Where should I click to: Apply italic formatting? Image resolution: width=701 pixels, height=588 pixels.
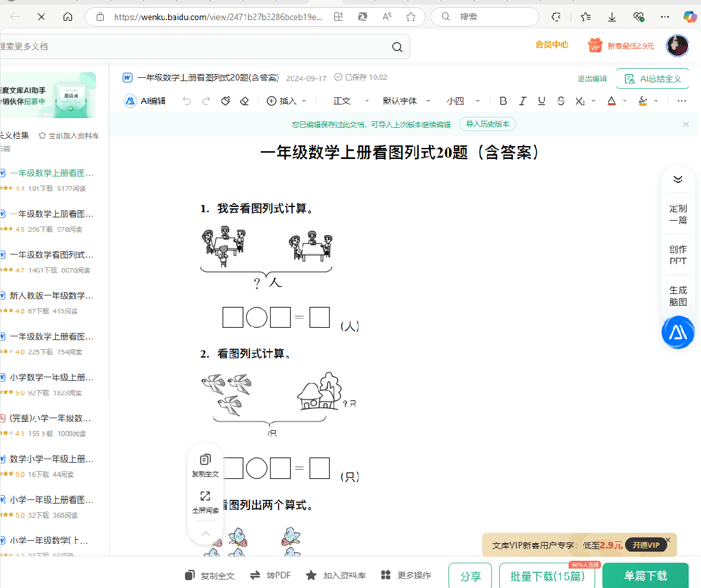pos(522,101)
